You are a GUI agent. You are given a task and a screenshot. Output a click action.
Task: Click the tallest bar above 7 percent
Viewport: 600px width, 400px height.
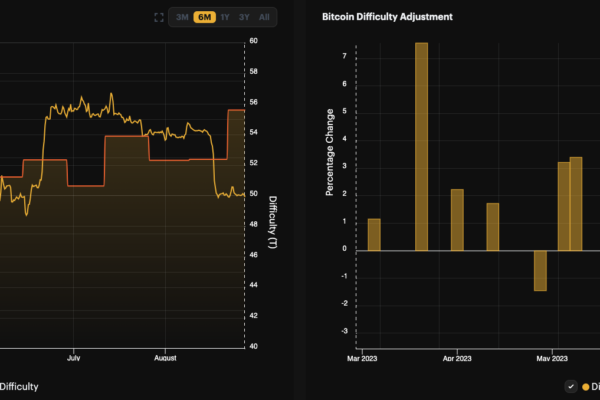pyautogui.click(x=421, y=146)
